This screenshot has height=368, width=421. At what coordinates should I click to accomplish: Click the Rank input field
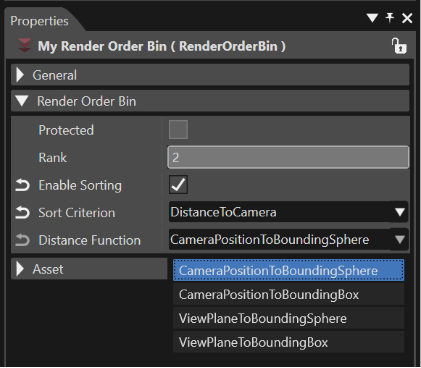[288, 157]
